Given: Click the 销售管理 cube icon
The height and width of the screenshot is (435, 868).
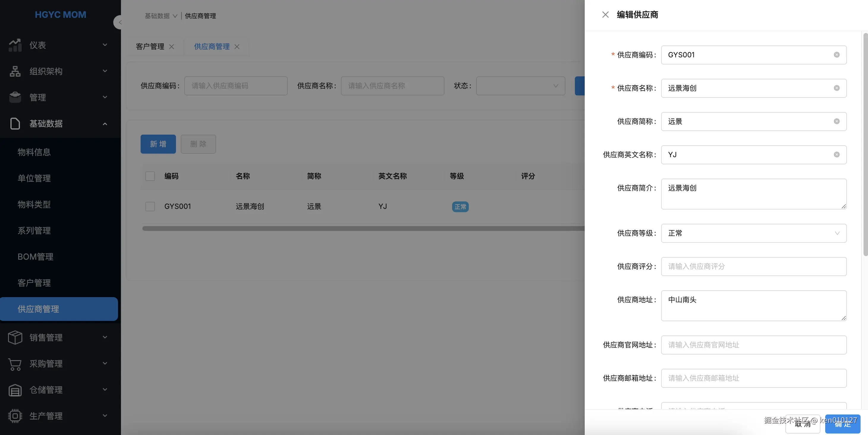Looking at the screenshot, I should pos(15,337).
